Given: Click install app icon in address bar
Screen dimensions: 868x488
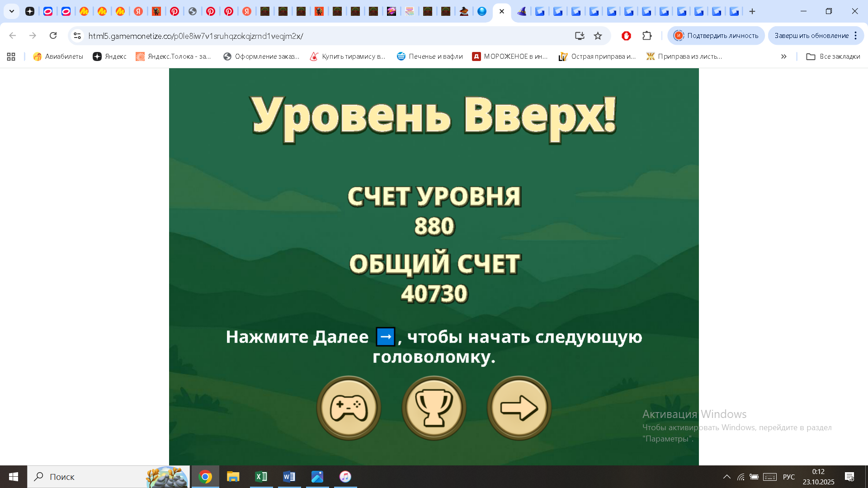Looking at the screenshot, I should tap(580, 36).
